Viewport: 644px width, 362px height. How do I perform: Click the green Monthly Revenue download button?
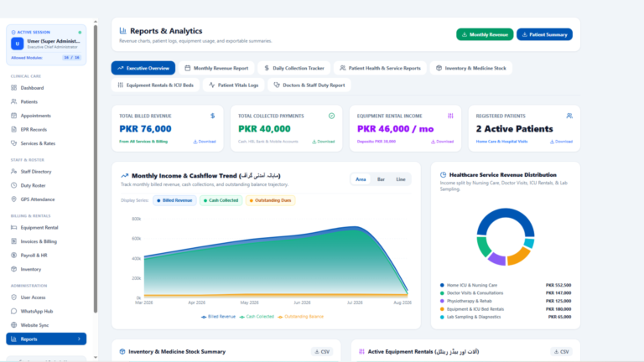(485, 34)
